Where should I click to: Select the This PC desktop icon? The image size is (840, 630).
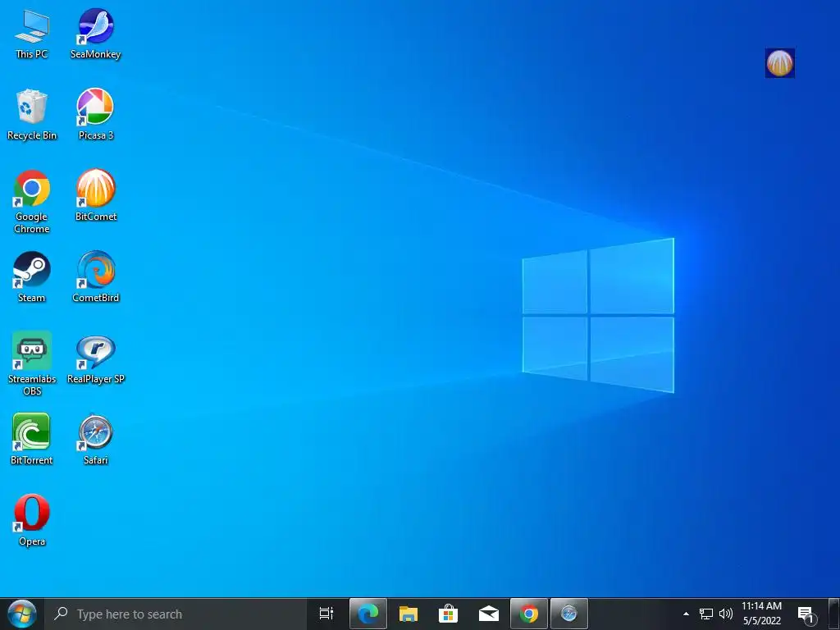point(32,34)
